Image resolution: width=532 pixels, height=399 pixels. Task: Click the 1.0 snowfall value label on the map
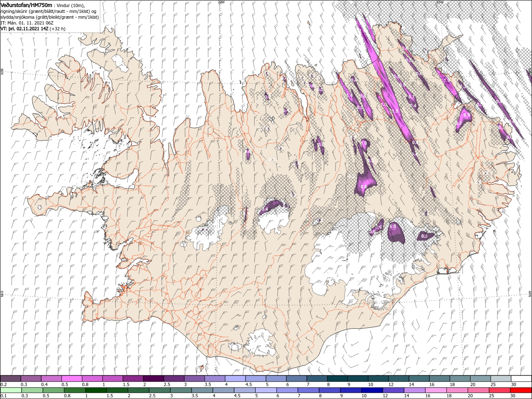pyautogui.click(x=364, y=143)
